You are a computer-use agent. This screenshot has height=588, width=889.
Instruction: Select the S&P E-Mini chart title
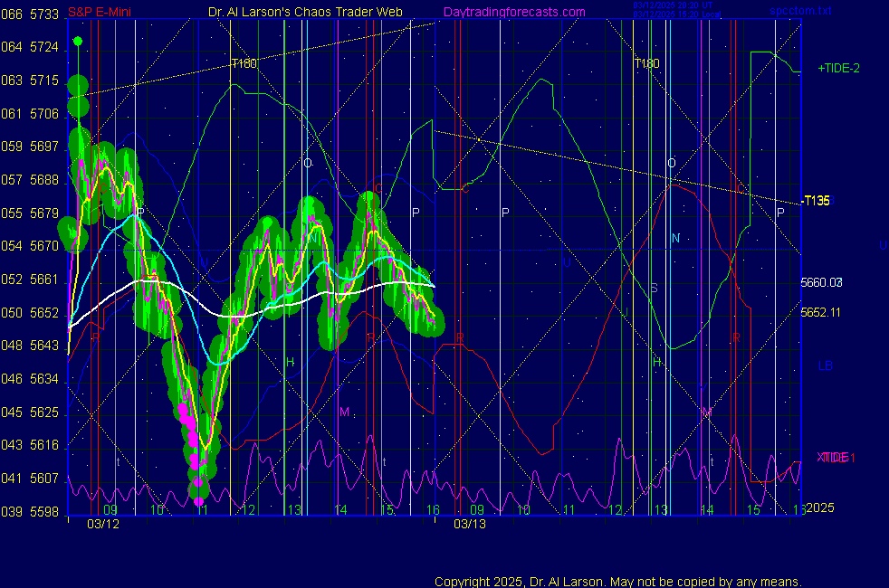tap(100, 12)
